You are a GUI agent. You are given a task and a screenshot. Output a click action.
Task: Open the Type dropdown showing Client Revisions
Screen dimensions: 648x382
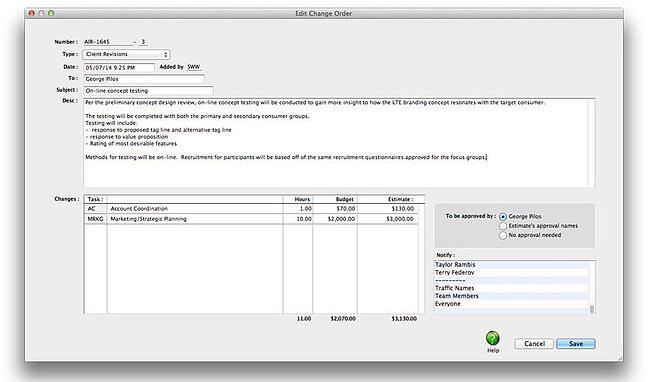coord(126,54)
